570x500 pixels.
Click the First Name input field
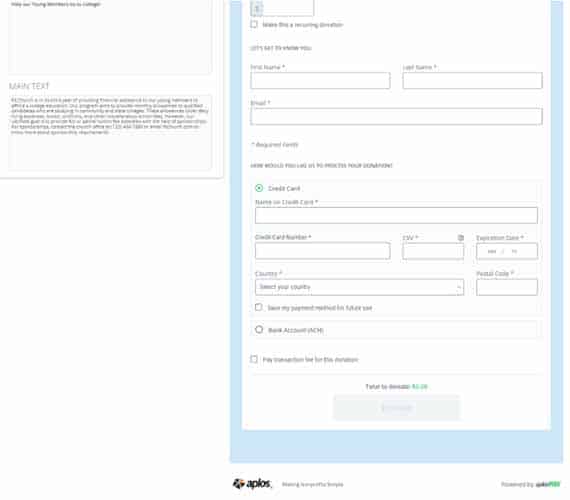click(320, 80)
